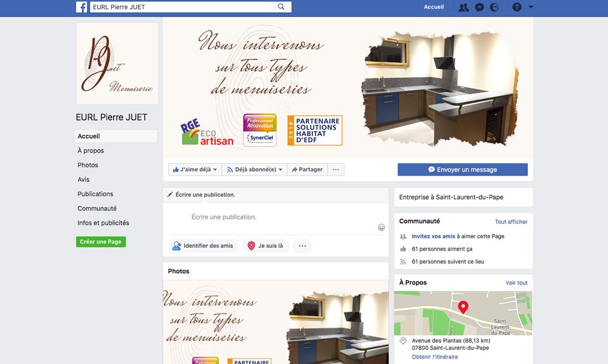
Task: Open more options next to Partager
Action: pos(336,170)
